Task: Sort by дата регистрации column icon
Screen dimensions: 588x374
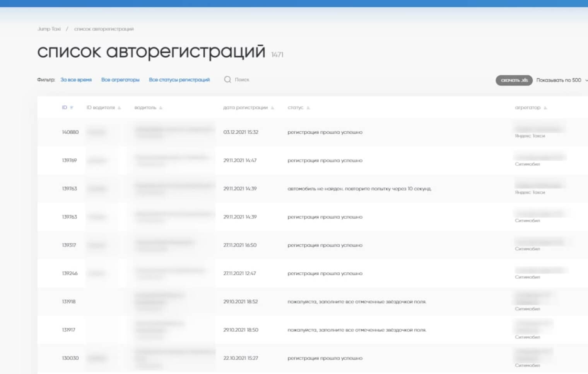Action: point(272,108)
